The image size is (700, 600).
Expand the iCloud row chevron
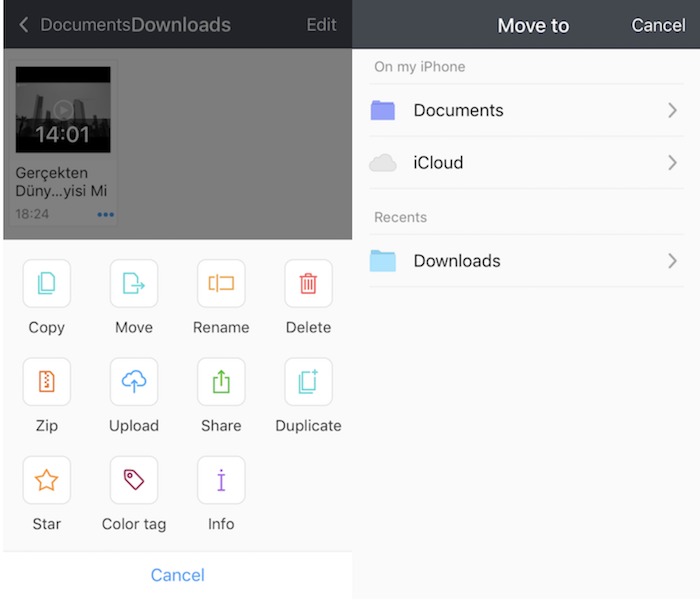672,163
